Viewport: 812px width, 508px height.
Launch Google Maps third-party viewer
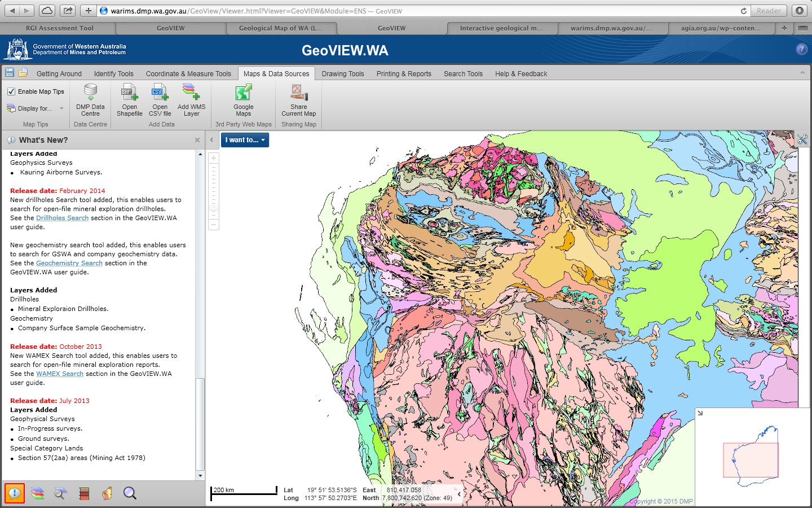coord(244,100)
